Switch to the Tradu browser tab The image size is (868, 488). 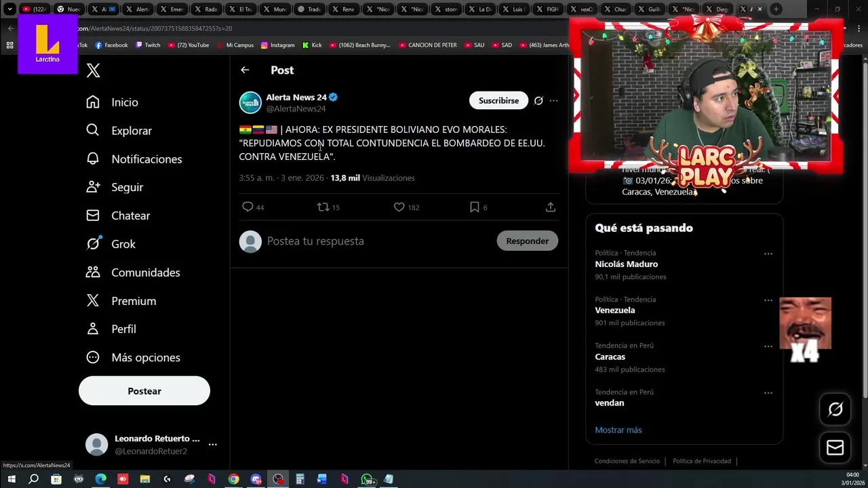tap(309, 9)
